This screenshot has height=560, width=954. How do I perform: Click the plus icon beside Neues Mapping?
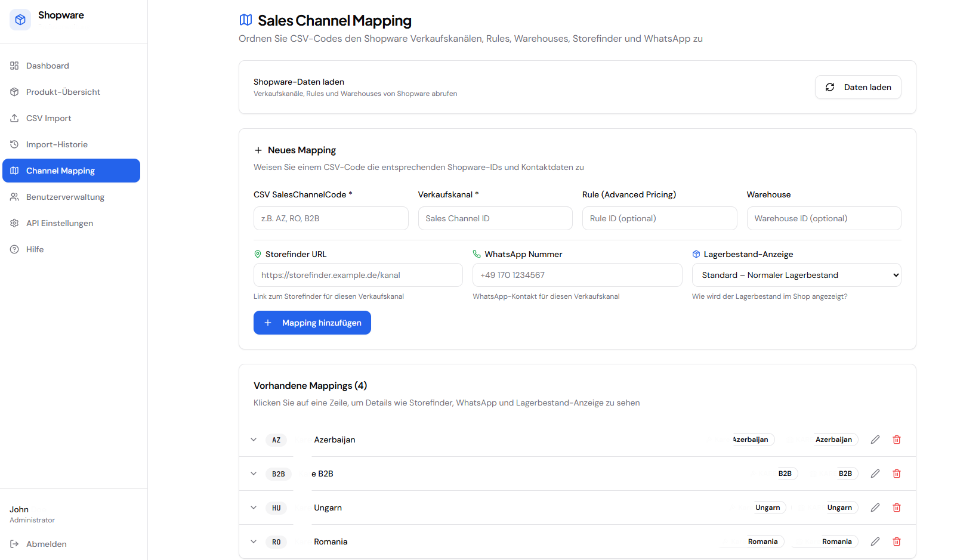tap(258, 150)
